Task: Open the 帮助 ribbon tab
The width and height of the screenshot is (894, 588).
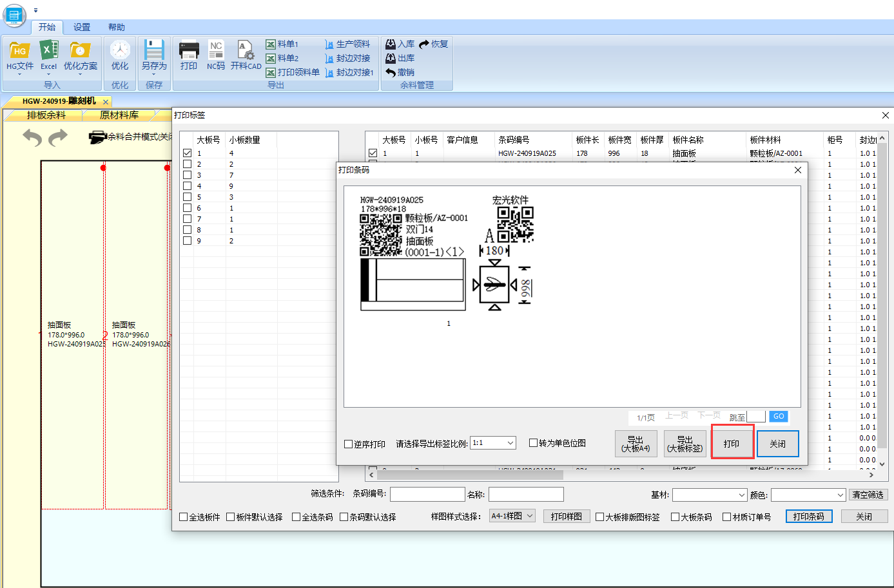Action: [x=117, y=27]
